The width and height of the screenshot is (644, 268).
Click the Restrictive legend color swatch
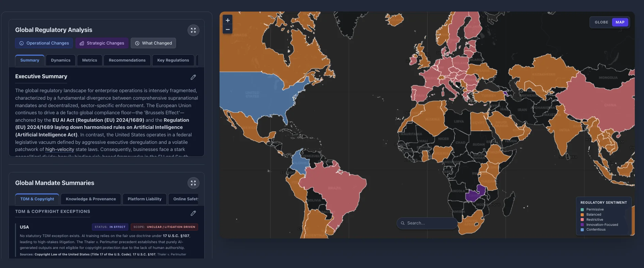pos(582,220)
